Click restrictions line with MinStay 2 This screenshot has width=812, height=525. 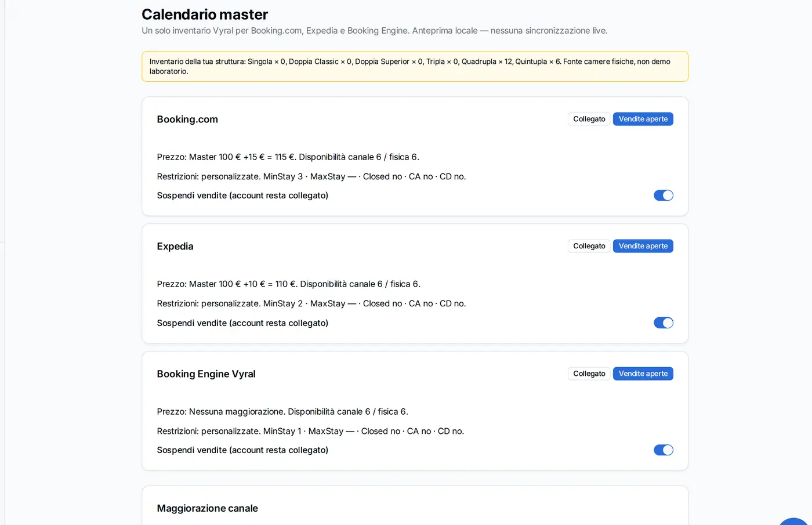point(311,303)
